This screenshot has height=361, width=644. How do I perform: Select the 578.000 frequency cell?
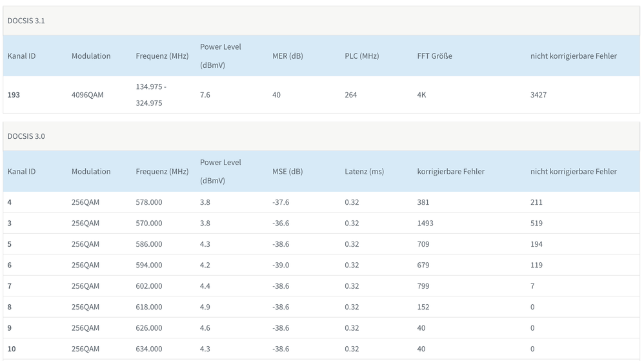(x=149, y=202)
